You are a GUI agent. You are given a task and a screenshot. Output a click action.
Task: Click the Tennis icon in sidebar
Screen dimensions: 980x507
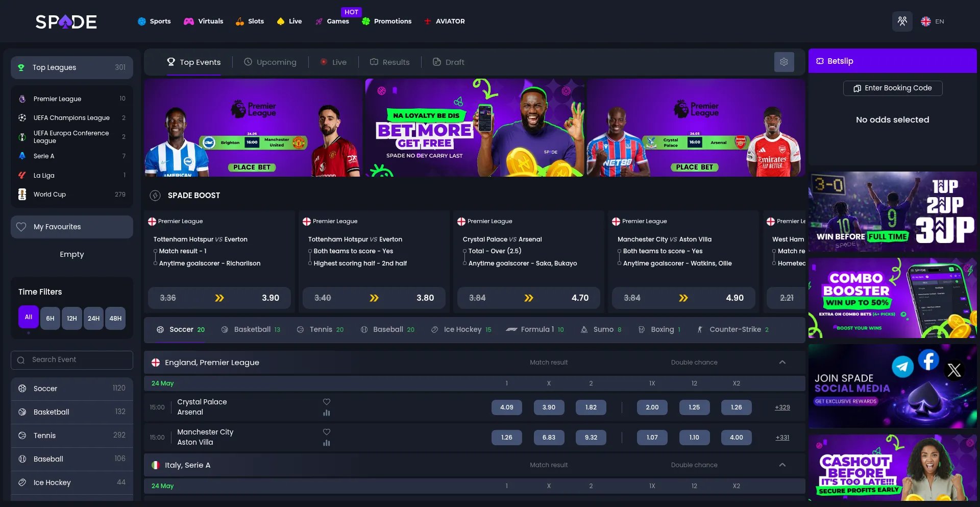(x=22, y=436)
